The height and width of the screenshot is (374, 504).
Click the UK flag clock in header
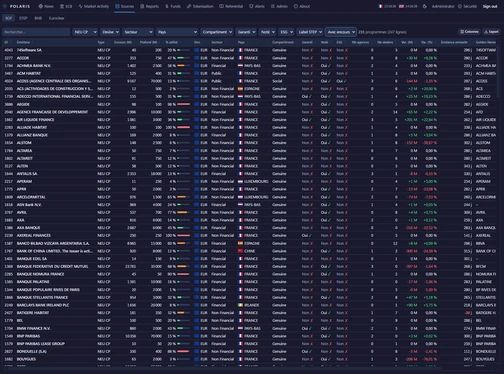408,6
